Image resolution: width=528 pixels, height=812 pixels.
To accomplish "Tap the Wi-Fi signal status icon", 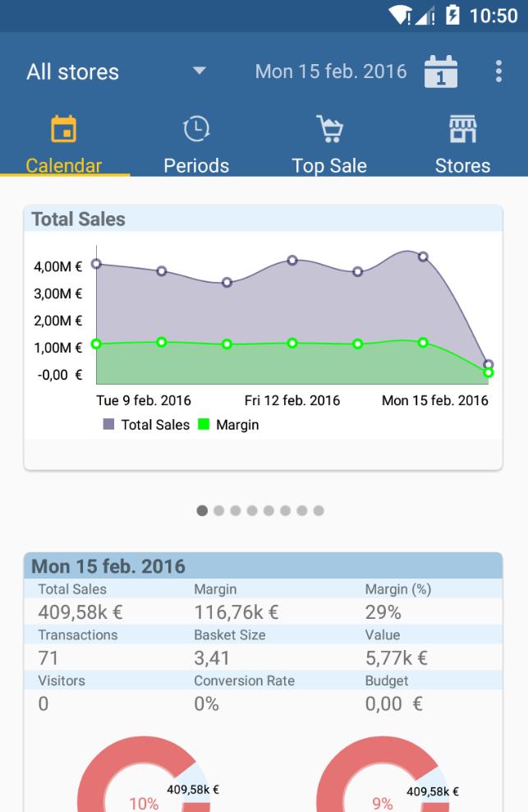I will point(400,16).
